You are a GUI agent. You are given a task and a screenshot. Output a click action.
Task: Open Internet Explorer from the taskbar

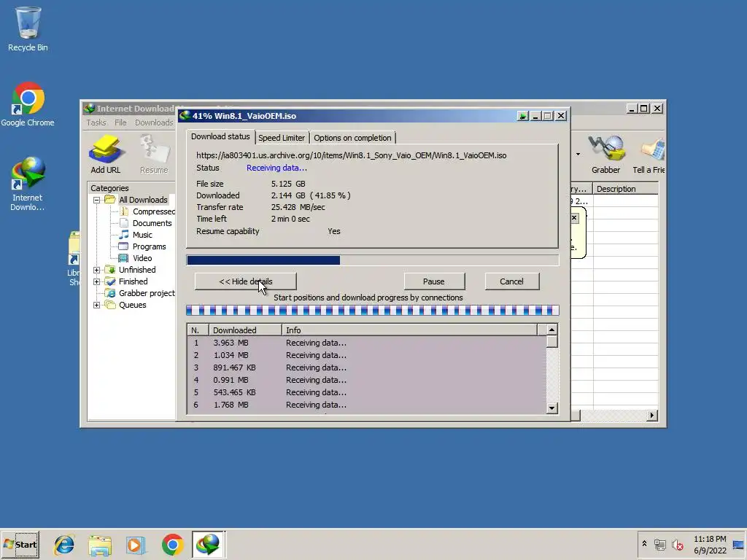click(64, 544)
